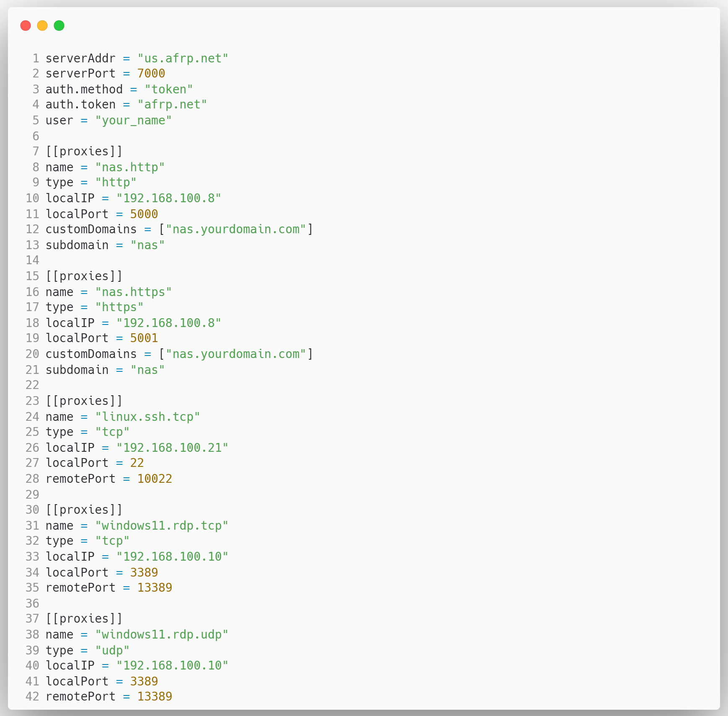Click the type value "tcp" on line 25

(112, 432)
